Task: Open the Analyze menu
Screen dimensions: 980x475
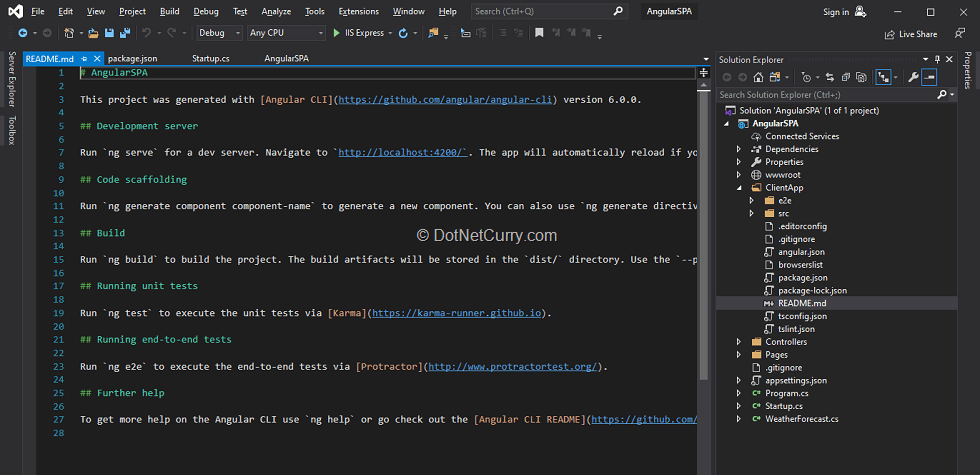Action: coord(276,11)
